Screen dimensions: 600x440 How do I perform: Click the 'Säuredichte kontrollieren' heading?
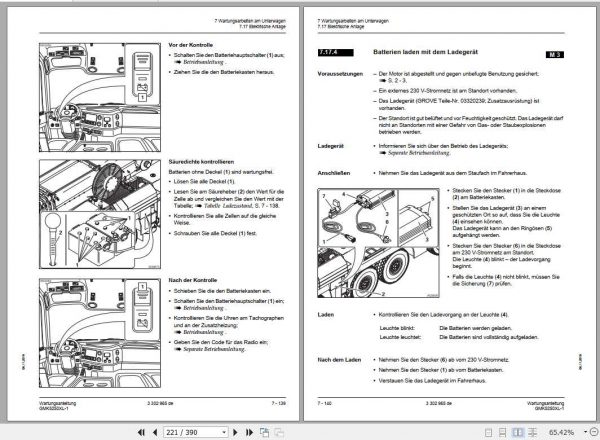click(201, 161)
